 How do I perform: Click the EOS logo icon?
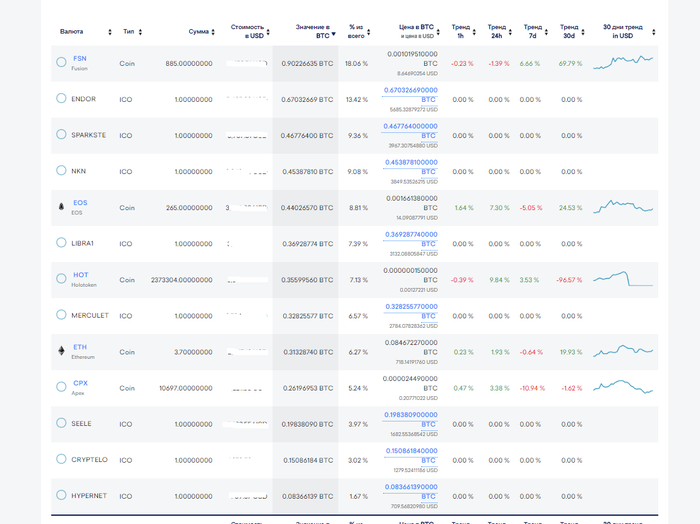(61, 207)
